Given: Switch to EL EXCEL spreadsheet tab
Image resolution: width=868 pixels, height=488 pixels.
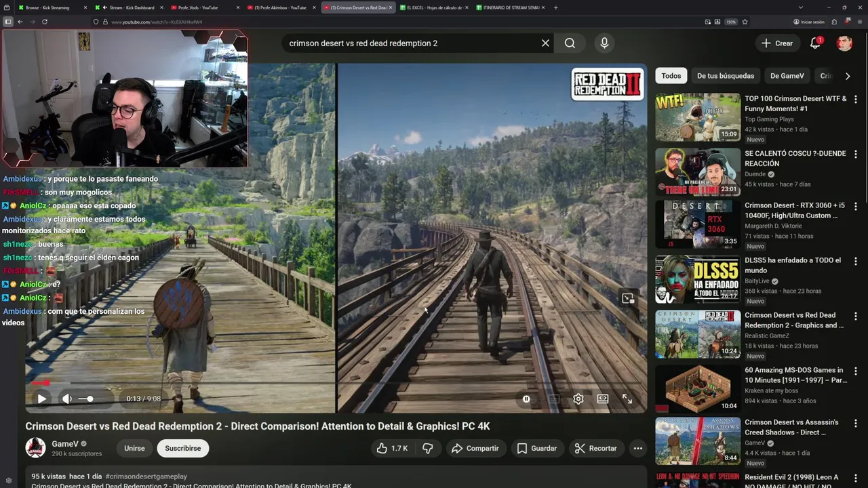Looking at the screenshot, I should pos(434,7).
